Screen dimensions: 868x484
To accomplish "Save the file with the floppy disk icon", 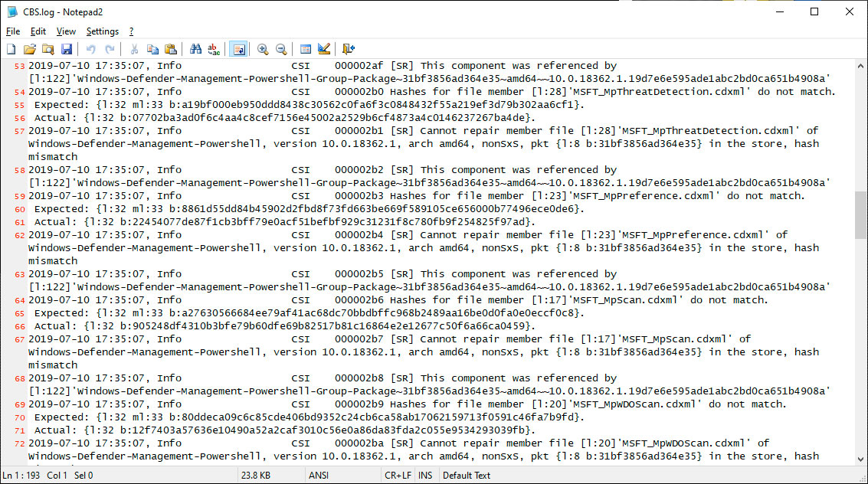I will 67,49.
